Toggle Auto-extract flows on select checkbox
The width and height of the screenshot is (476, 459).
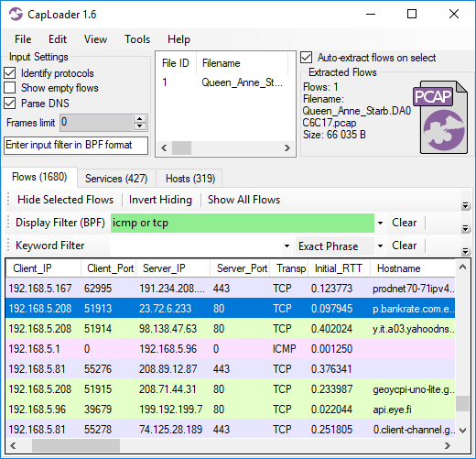307,58
